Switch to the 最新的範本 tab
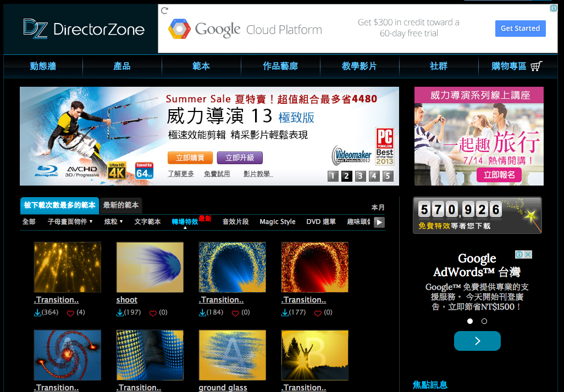The width and height of the screenshot is (564, 392). tap(121, 205)
